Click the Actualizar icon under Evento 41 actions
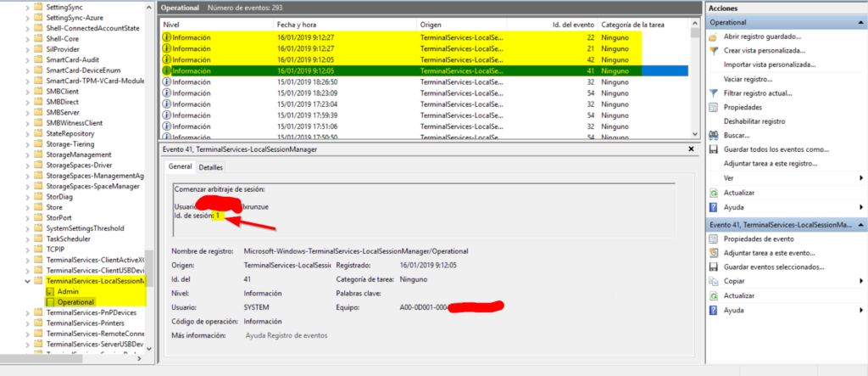 [714, 295]
